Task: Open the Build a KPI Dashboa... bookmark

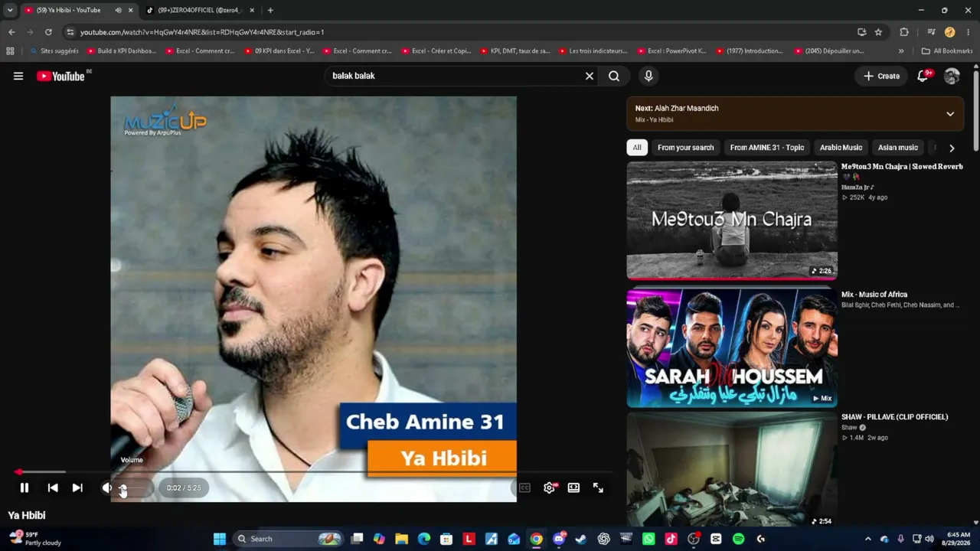Action: click(122, 51)
